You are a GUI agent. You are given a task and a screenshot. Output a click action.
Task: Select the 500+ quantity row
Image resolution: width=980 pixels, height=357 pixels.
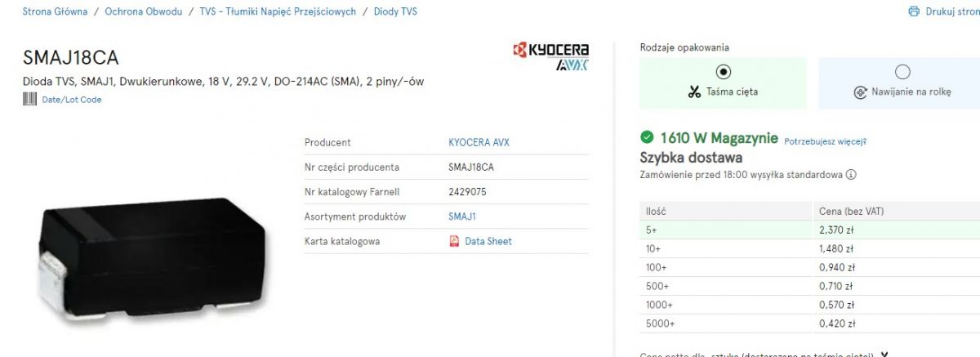coord(809,286)
